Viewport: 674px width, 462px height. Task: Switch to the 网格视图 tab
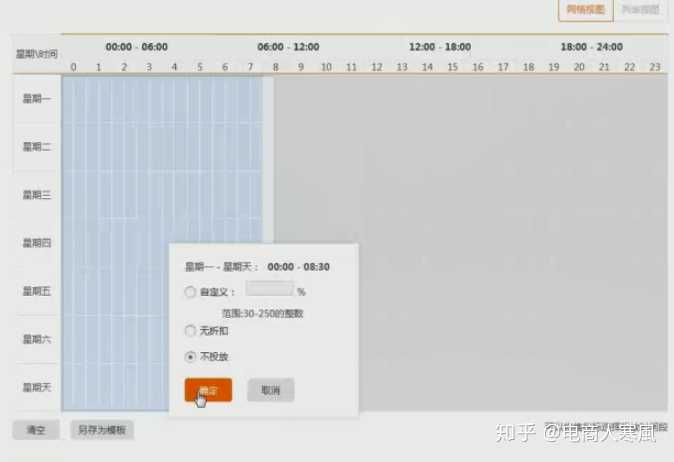tap(585, 10)
